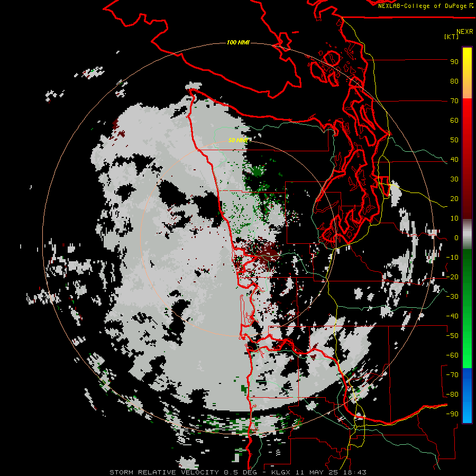Click the 90 value on velocity scale

[x=454, y=62]
